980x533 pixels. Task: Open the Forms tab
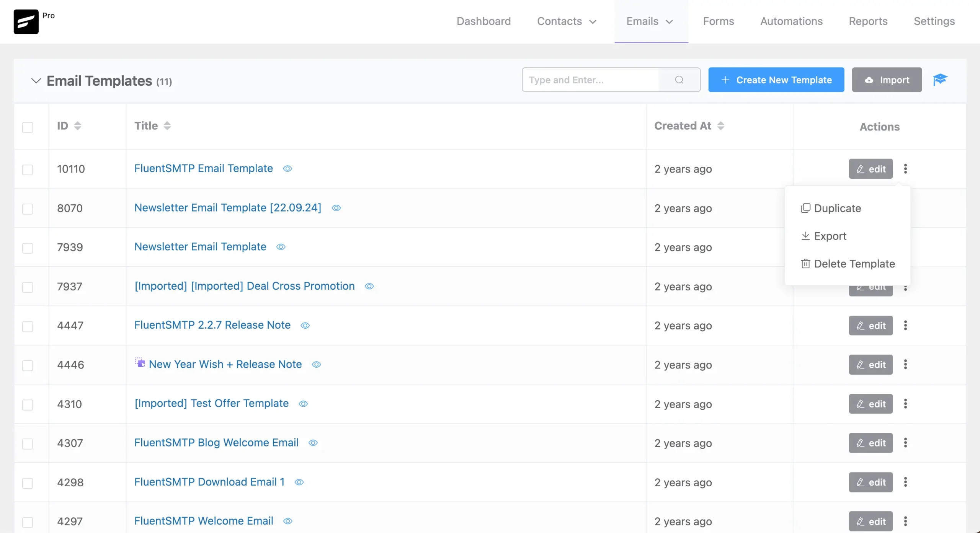pos(719,21)
